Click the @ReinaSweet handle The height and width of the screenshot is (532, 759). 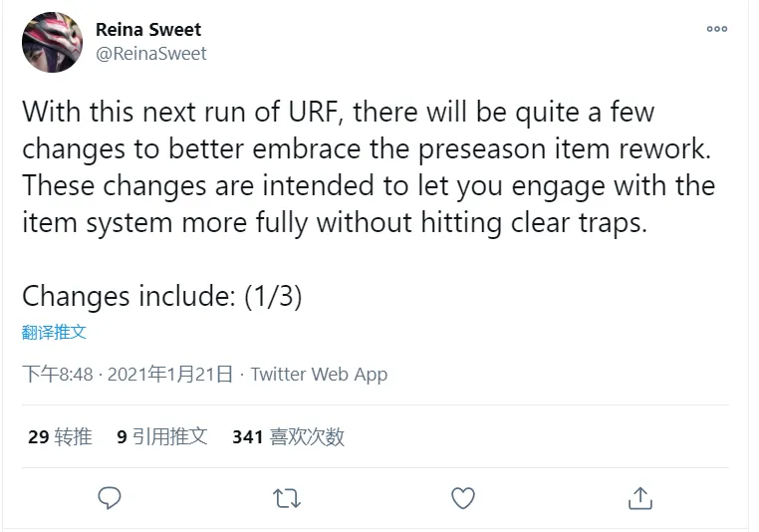pyautogui.click(x=151, y=53)
